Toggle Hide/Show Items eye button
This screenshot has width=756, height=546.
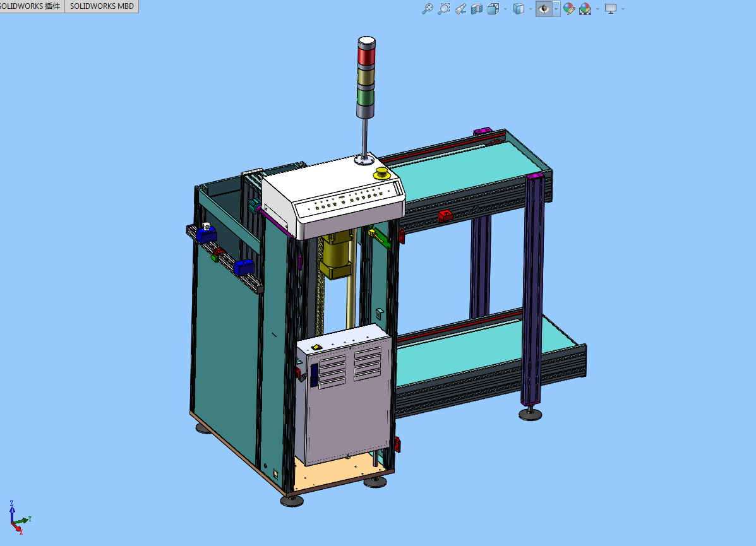[543, 9]
